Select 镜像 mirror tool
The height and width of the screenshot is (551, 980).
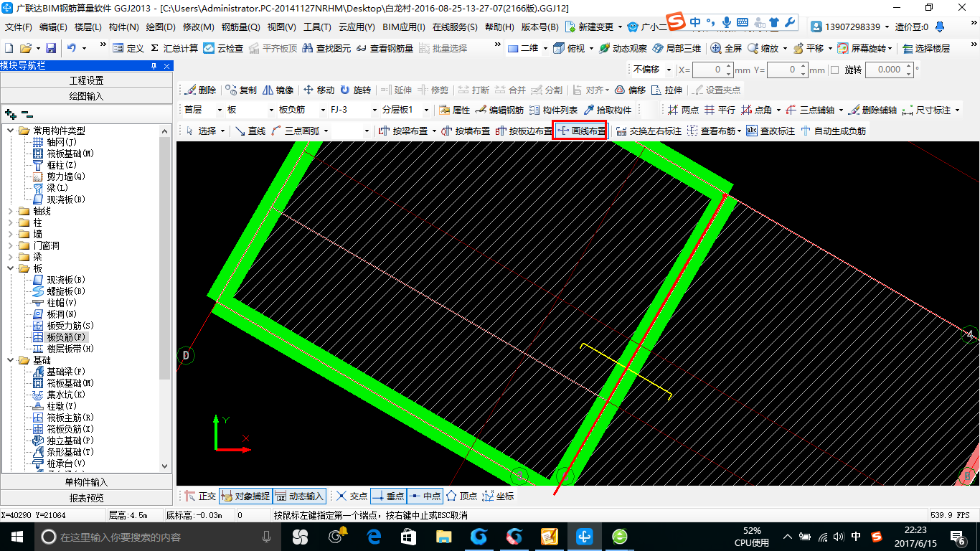(278, 90)
